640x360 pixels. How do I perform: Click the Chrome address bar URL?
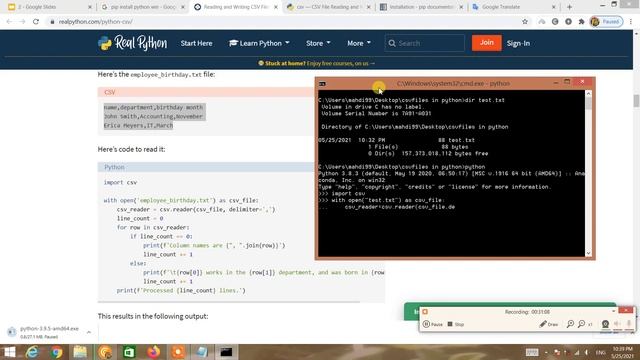coord(96,22)
